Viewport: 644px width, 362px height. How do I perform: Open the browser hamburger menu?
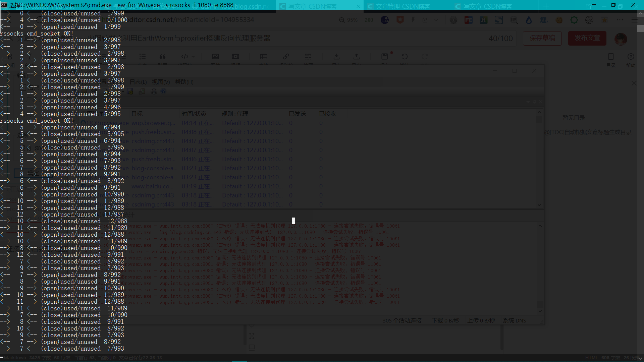(x=635, y=20)
